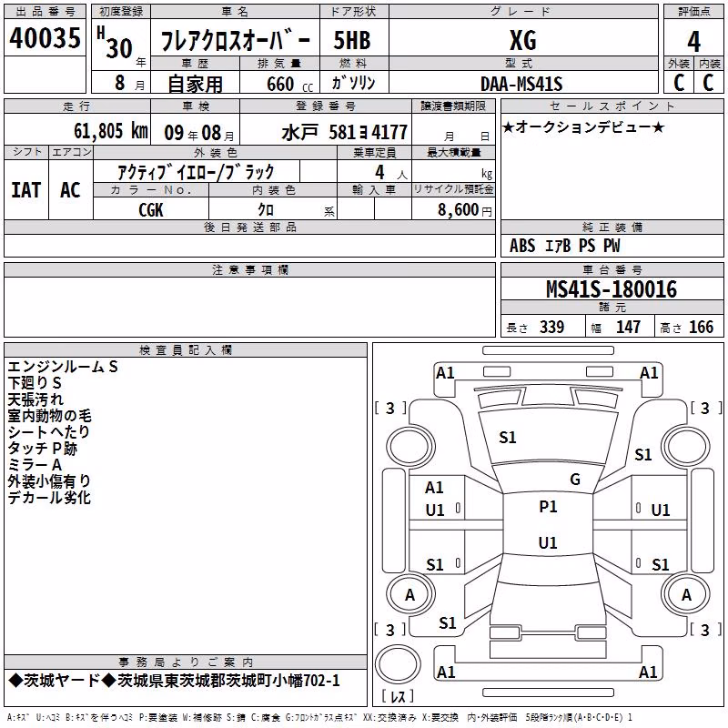The image size is (728, 728).
Task: Select the inspection expiry 09年08月
Action: (199, 133)
